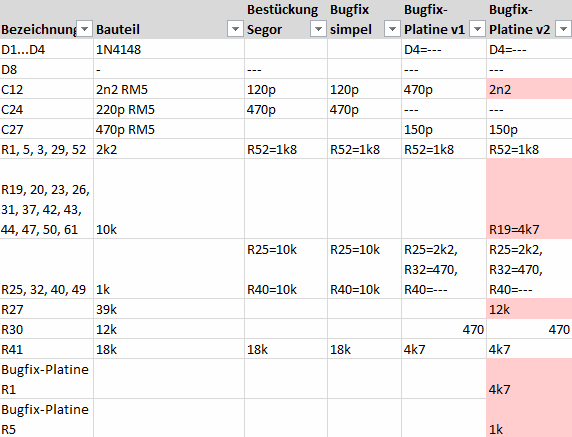Image resolution: width=572 pixels, height=437 pixels.
Task: Select the 220p RM5 cell
Action: [x=169, y=109]
